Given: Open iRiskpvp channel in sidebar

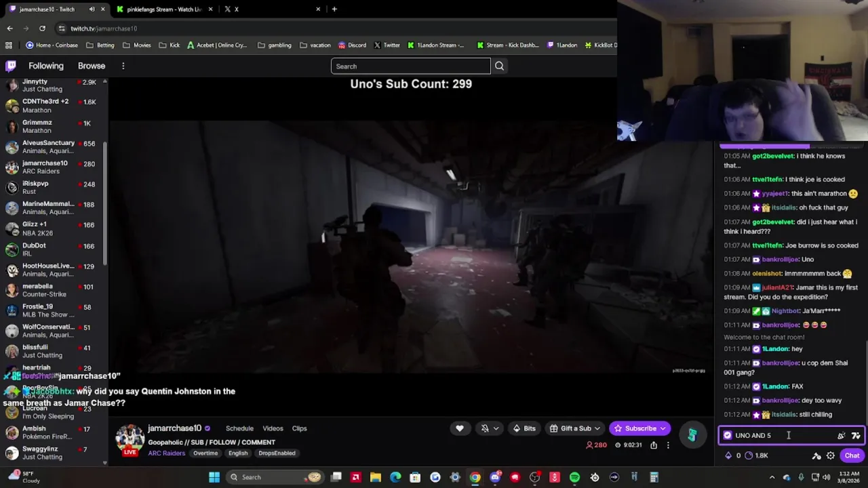Looking at the screenshot, I should (53, 187).
